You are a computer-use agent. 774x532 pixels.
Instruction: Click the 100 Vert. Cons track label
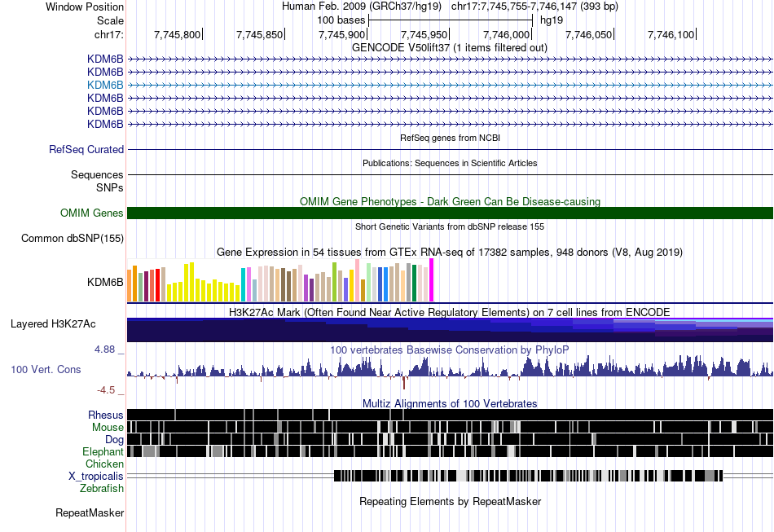(x=46, y=369)
